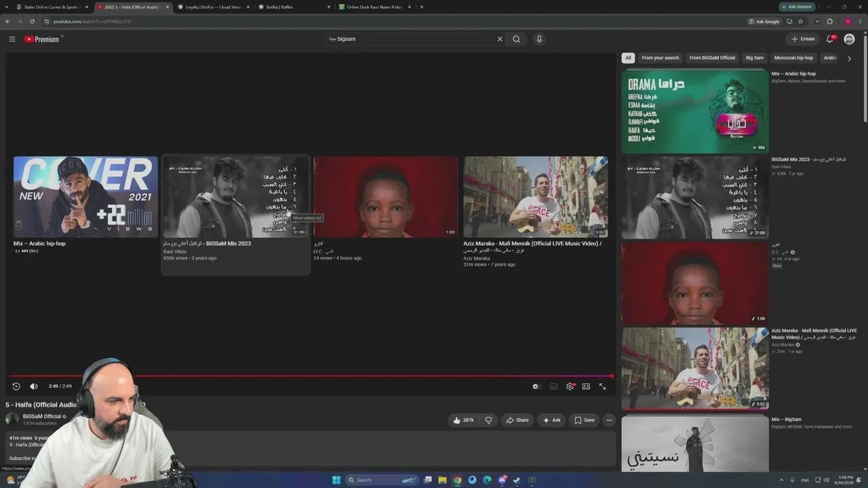Screen dimensions: 868x488
Task: Switch to BotRix Raffles tab
Action: [294, 7]
